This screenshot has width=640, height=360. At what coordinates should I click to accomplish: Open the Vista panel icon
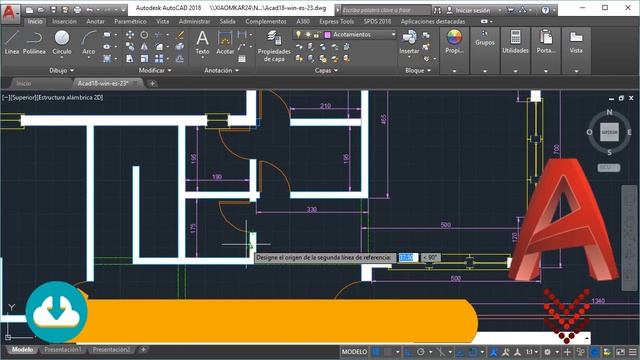(576, 42)
